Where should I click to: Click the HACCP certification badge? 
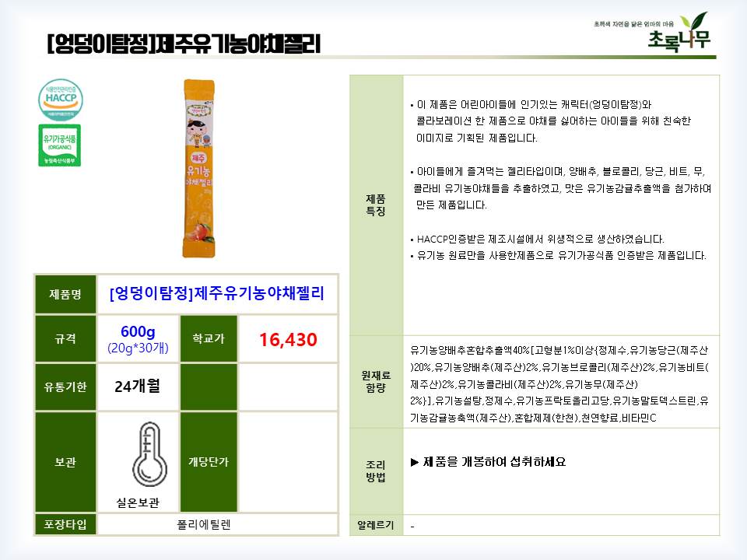click(x=61, y=100)
